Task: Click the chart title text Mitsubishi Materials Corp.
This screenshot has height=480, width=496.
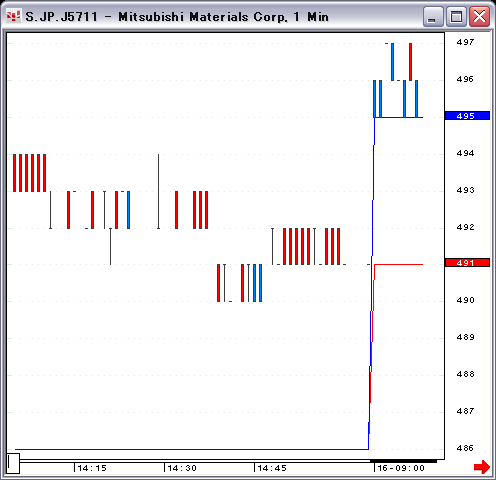Action: [x=203, y=17]
